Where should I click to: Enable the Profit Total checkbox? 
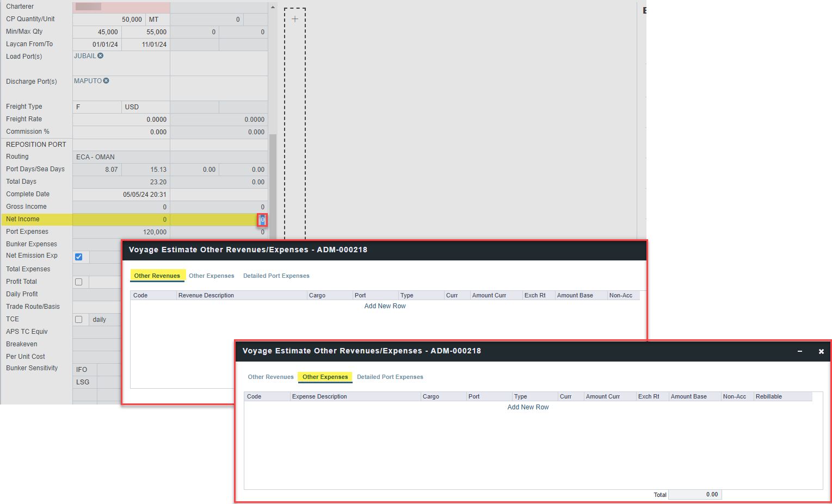[79, 282]
